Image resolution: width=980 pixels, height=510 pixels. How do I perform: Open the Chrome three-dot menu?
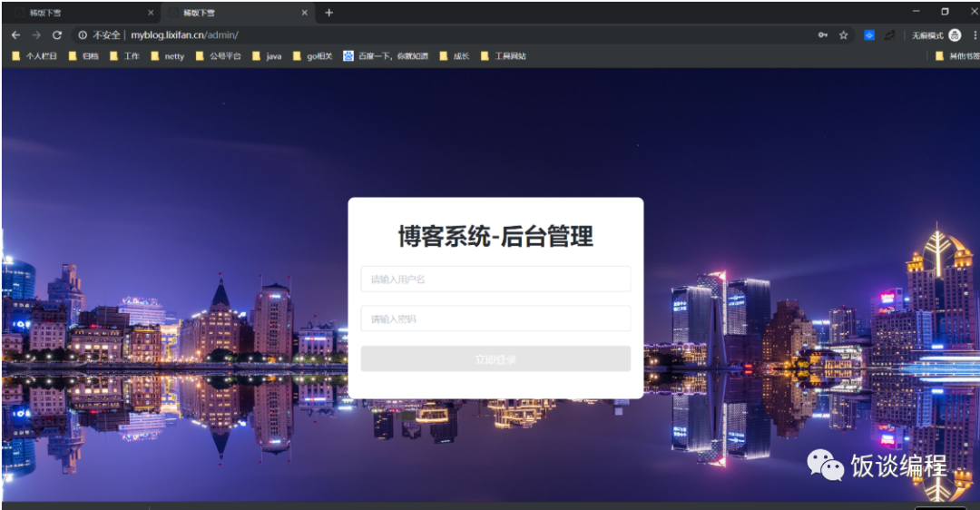click(x=975, y=35)
